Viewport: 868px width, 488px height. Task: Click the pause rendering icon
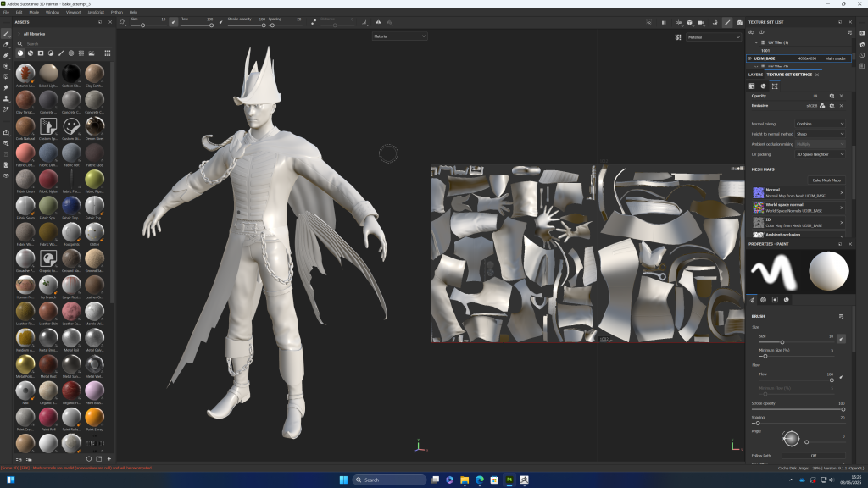click(664, 22)
